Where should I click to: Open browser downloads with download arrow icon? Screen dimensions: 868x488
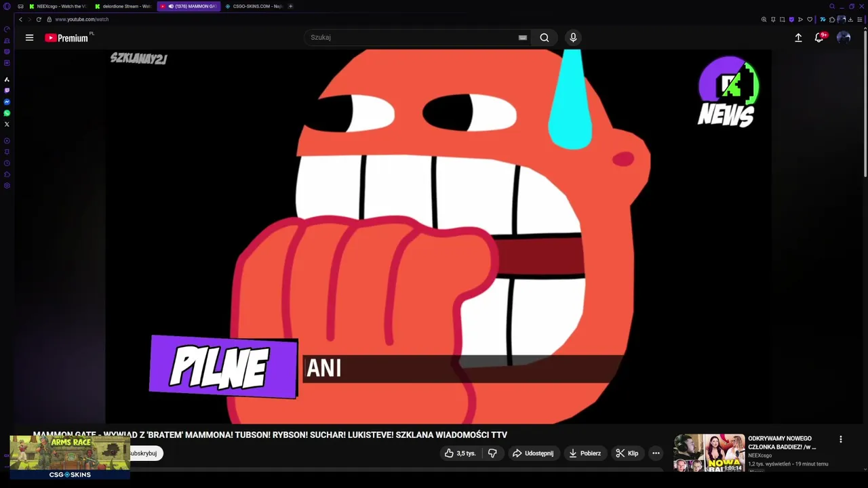(x=850, y=19)
